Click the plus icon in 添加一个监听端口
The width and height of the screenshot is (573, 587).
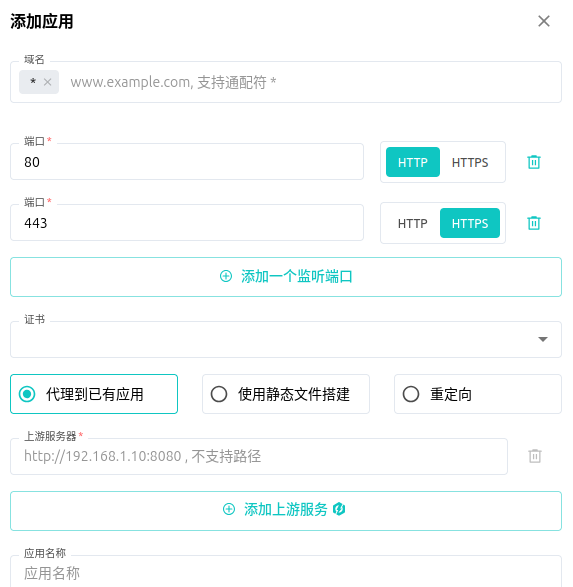[226, 276]
